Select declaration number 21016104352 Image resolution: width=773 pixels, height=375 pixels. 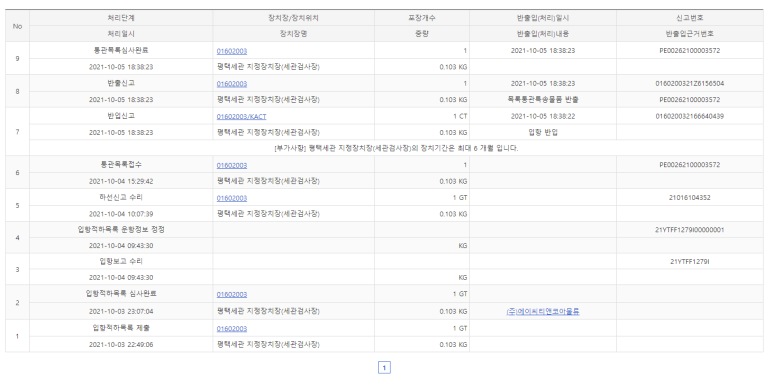(690, 198)
